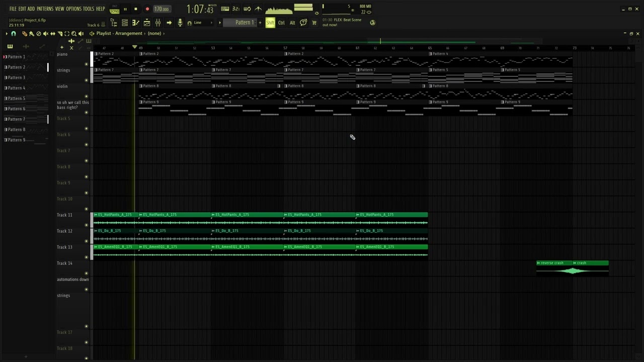The width and height of the screenshot is (644, 362).
Task: Activate the Zoom magnifier tool
Action: pos(73,34)
